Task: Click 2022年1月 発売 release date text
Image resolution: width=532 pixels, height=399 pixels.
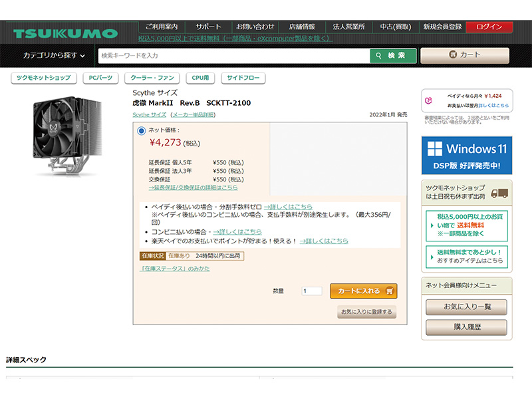Action: coord(388,114)
